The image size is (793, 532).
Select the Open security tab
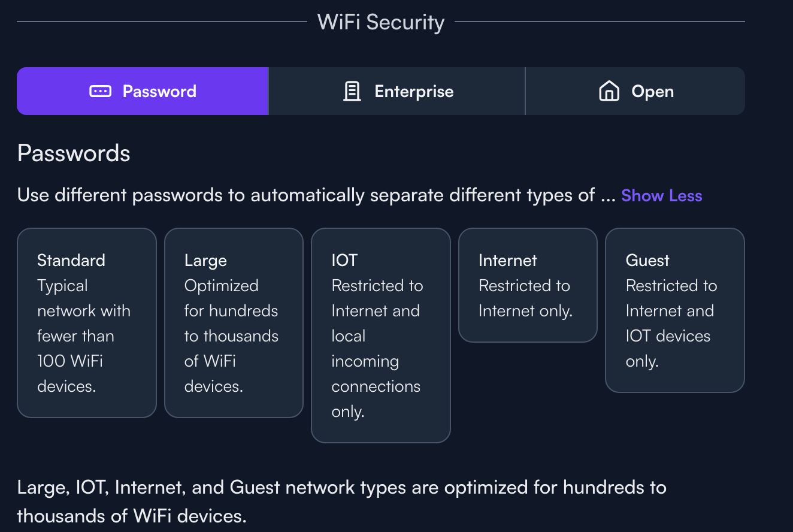click(x=635, y=91)
